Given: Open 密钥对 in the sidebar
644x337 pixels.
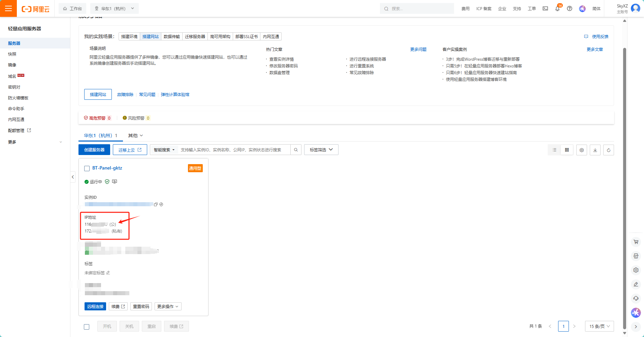Looking at the screenshot, I should pos(14,87).
